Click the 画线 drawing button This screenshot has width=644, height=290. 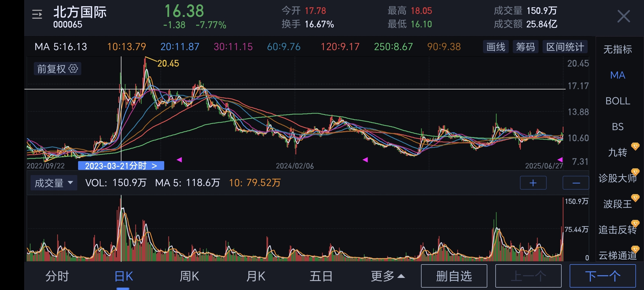[x=496, y=47]
